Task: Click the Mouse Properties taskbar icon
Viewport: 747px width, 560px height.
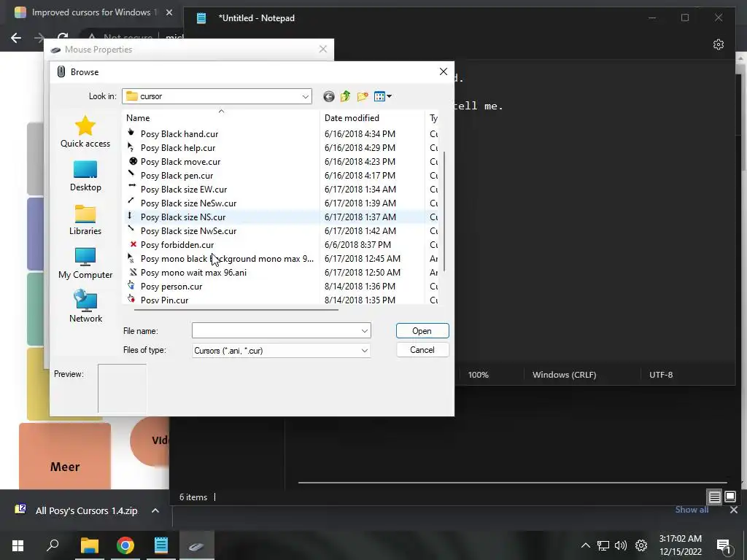Action: (x=196, y=545)
